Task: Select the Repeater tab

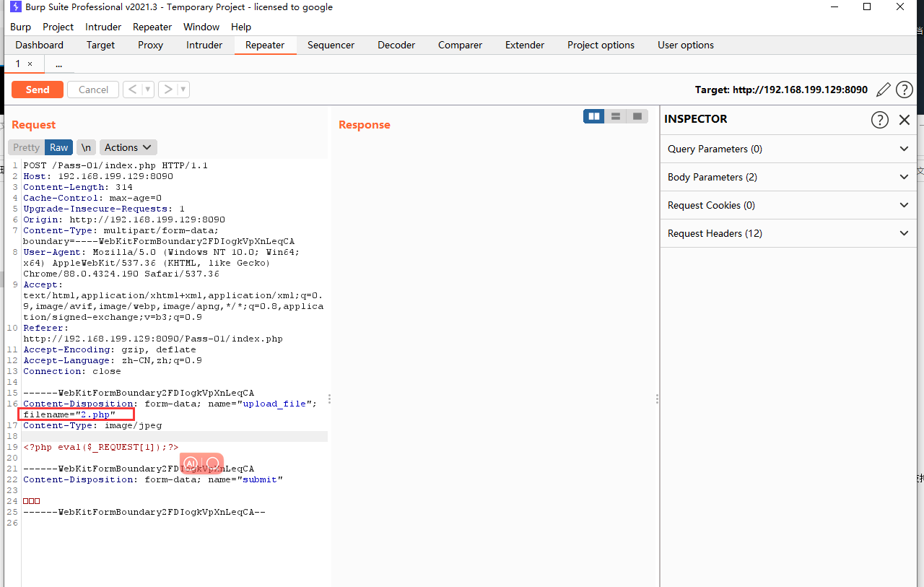Action: [x=265, y=45]
